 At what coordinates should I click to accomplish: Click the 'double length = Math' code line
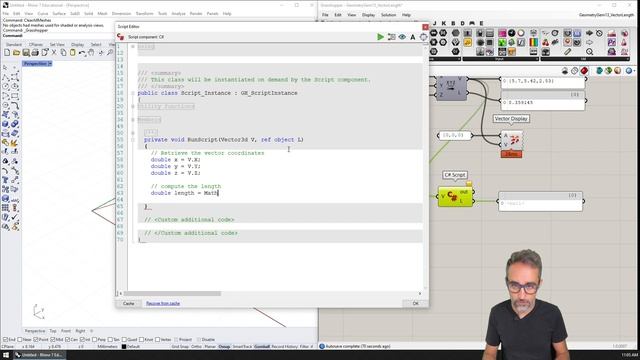(x=184, y=193)
